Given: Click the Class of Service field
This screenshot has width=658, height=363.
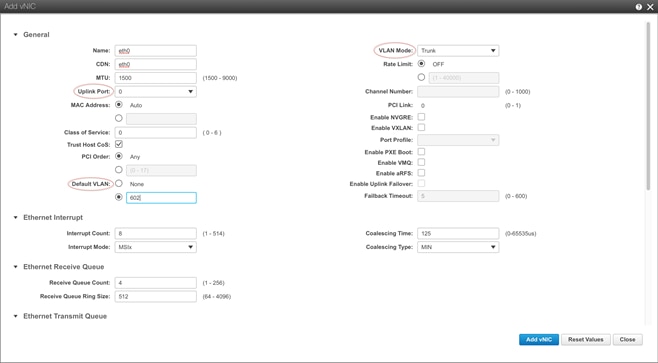Looking at the screenshot, I should [155, 133].
